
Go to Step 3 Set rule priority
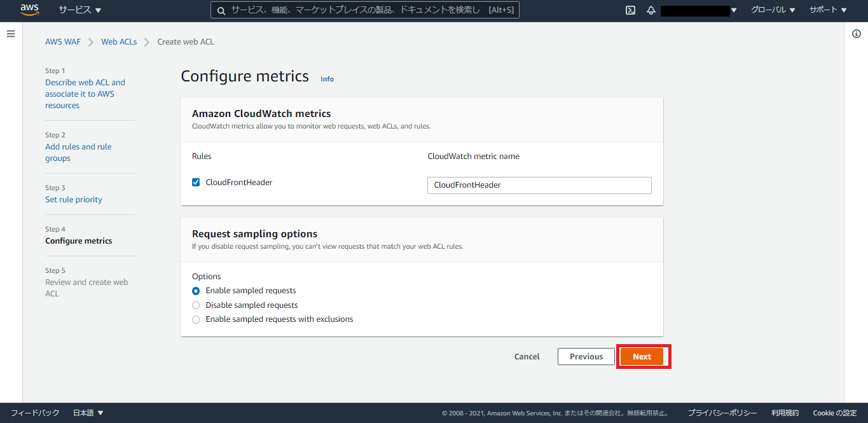point(74,200)
